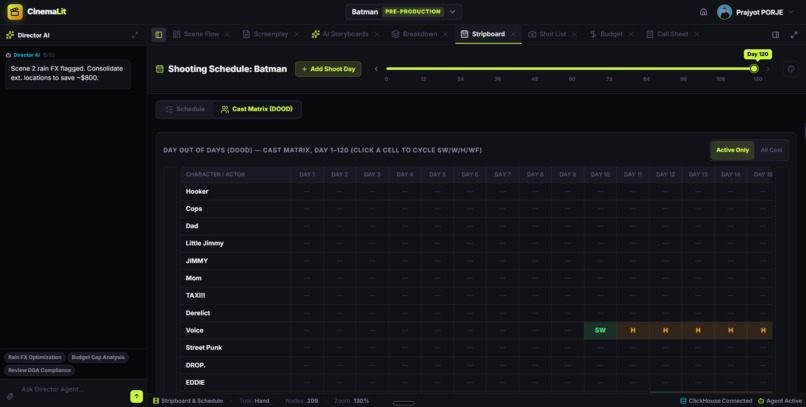Image resolution: width=806 pixels, height=407 pixels.
Task: Cycle Voice H cell on Day 13
Action: (x=698, y=330)
